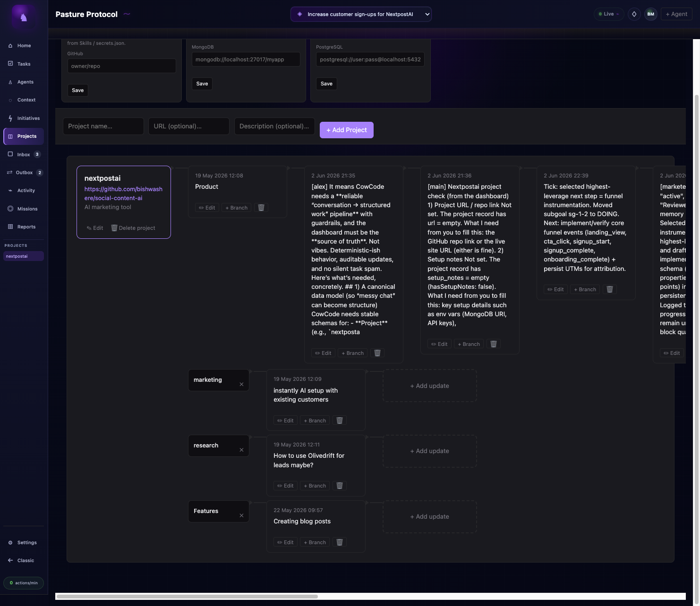Edit the instantly AI setup update
Screen dimensions: 700x606
click(x=285, y=421)
